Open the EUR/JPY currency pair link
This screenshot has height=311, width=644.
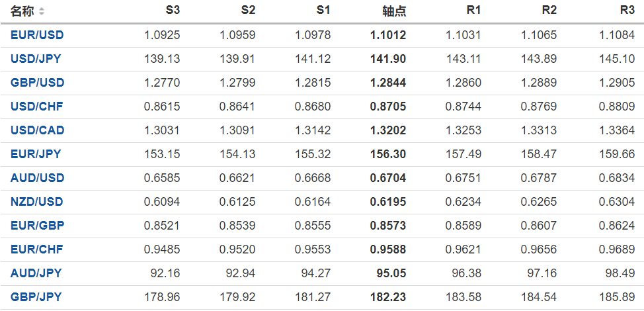36,154
